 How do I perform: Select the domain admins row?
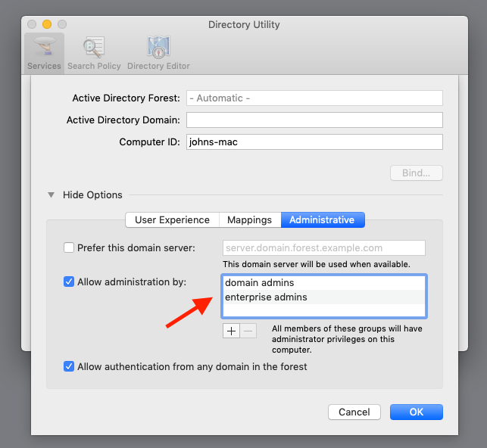(x=324, y=282)
